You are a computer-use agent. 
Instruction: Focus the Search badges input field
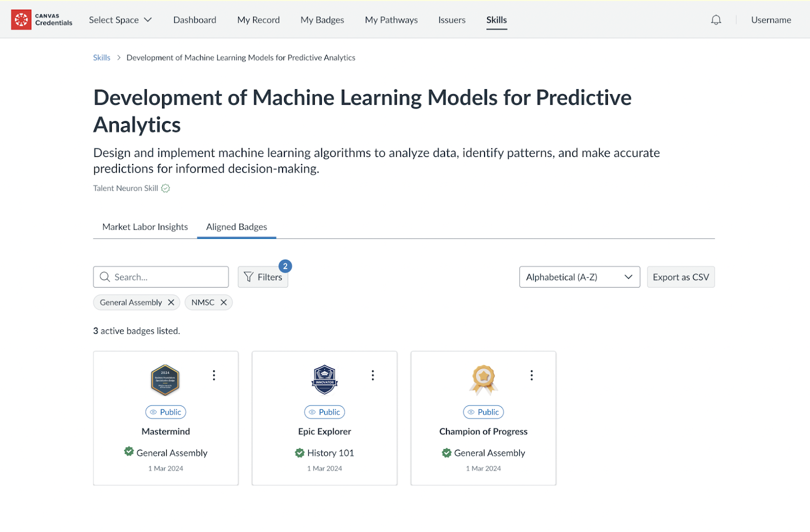161,277
